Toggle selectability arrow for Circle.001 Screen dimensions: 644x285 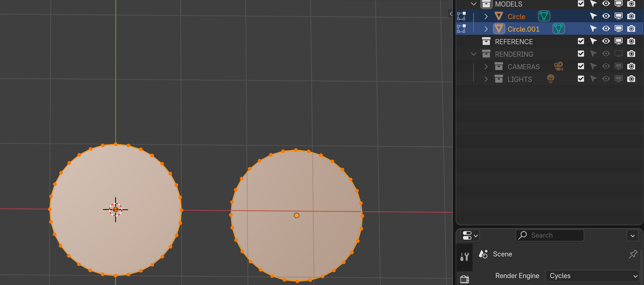[x=593, y=29]
